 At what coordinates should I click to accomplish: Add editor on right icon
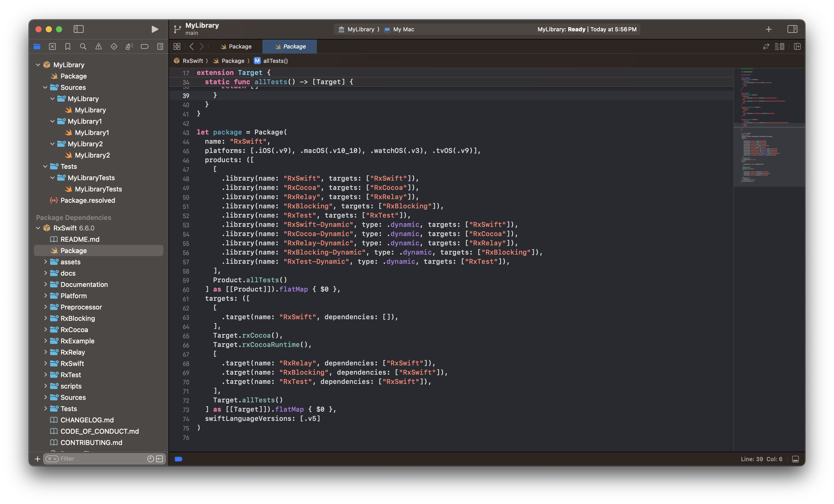tap(797, 47)
